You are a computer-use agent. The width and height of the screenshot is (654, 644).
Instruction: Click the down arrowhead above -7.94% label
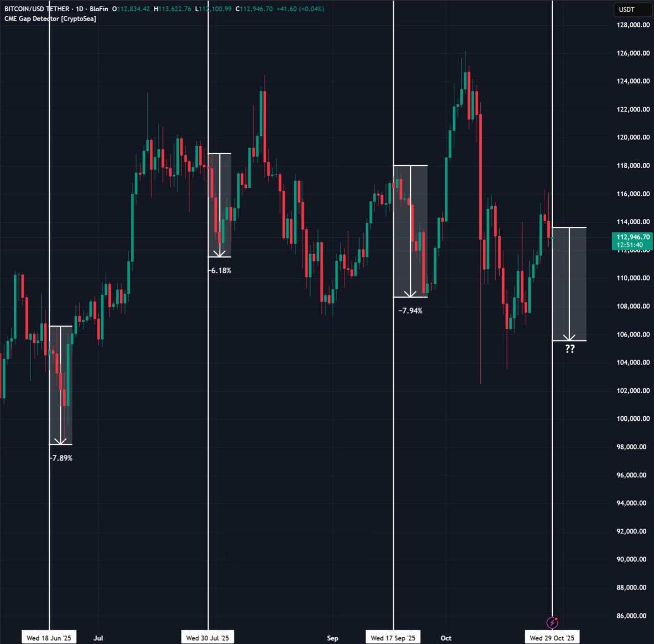pyautogui.click(x=410, y=294)
